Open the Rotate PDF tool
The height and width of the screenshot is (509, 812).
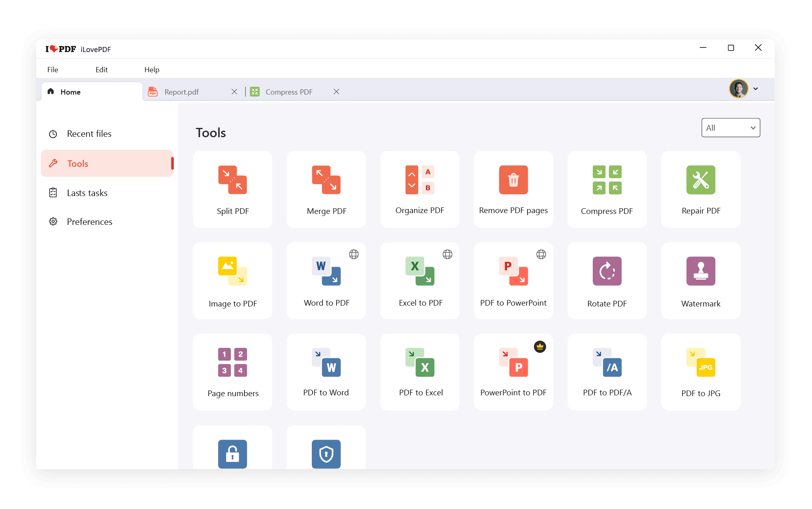[607, 280]
